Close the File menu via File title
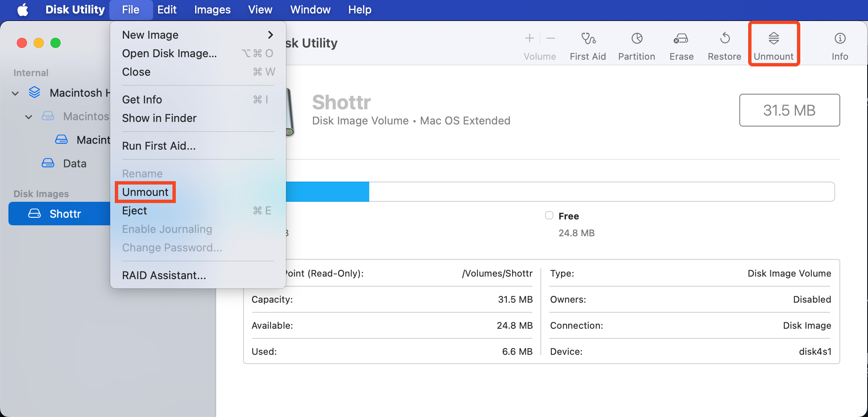The image size is (868, 417). coord(131,10)
